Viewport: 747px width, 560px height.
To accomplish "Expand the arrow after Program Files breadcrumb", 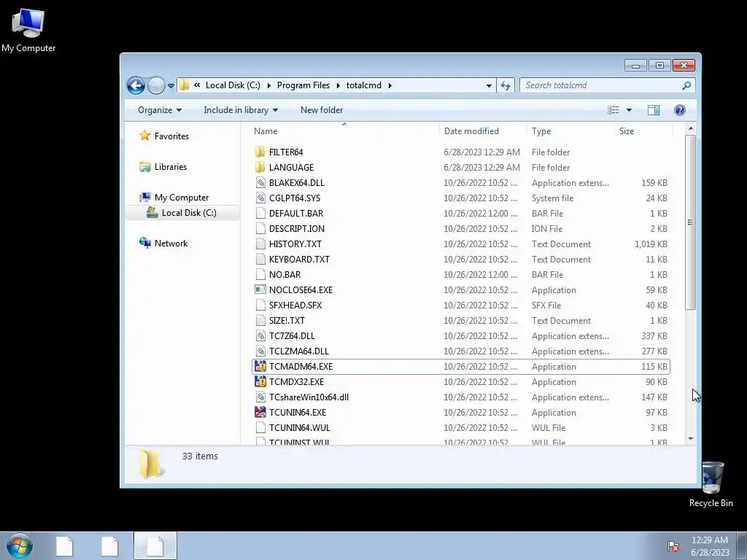I will pos(338,86).
